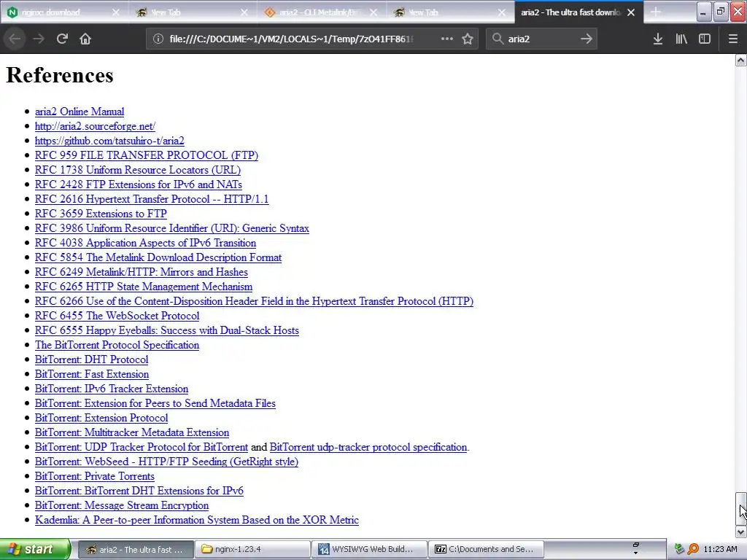Click the forward navigation arrow
The height and width of the screenshot is (560, 747).
point(39,39)
